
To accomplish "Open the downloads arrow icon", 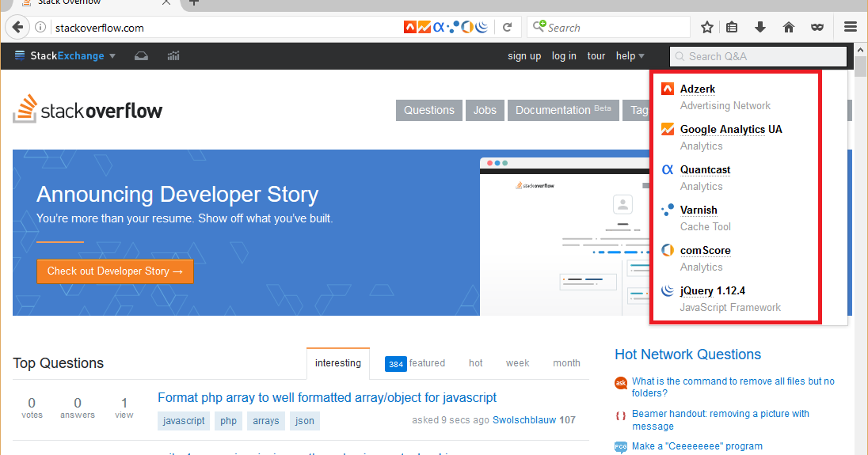I will [x=760, y=27].
